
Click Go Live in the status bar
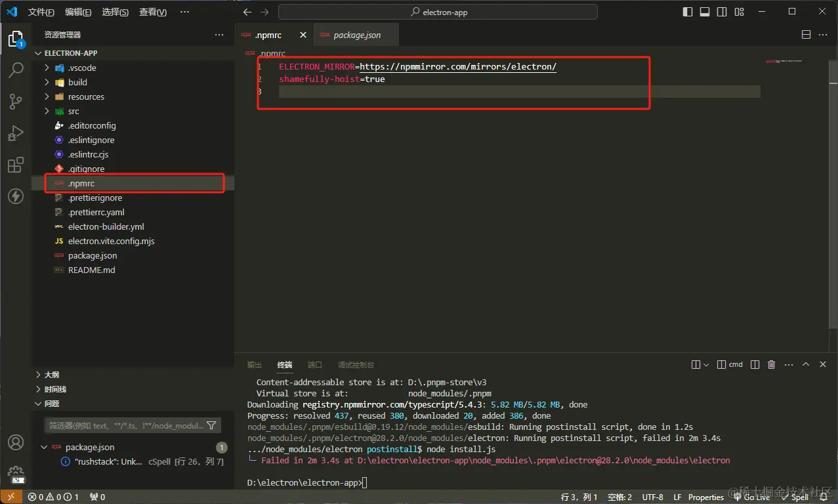[x=752, y=497]
